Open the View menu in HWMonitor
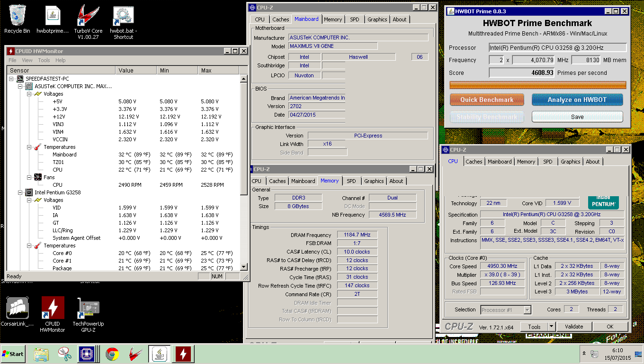Screen dimensions: 644x364 click(27, 60)
